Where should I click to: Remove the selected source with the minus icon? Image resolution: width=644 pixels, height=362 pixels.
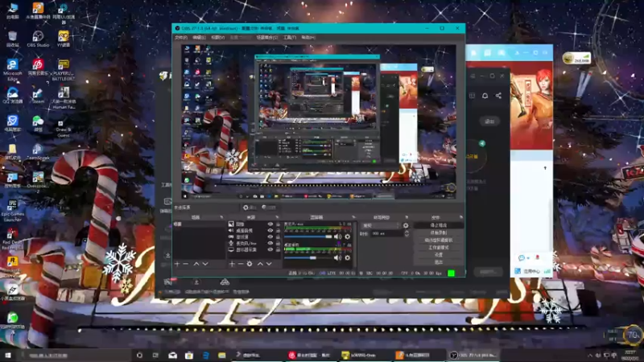[x=240, y=264]
